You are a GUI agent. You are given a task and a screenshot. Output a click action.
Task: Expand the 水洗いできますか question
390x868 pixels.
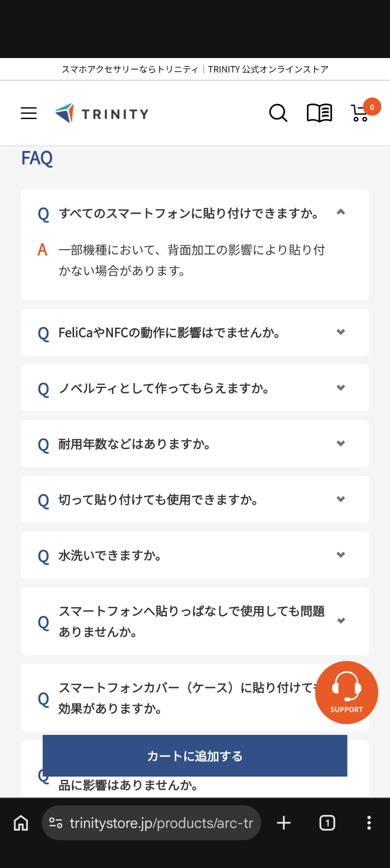click(195, 555)
